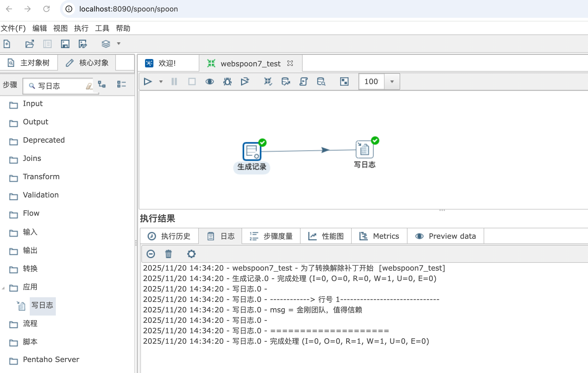
Task: Create a new file with the new document icon
Action: coord(7,44)
